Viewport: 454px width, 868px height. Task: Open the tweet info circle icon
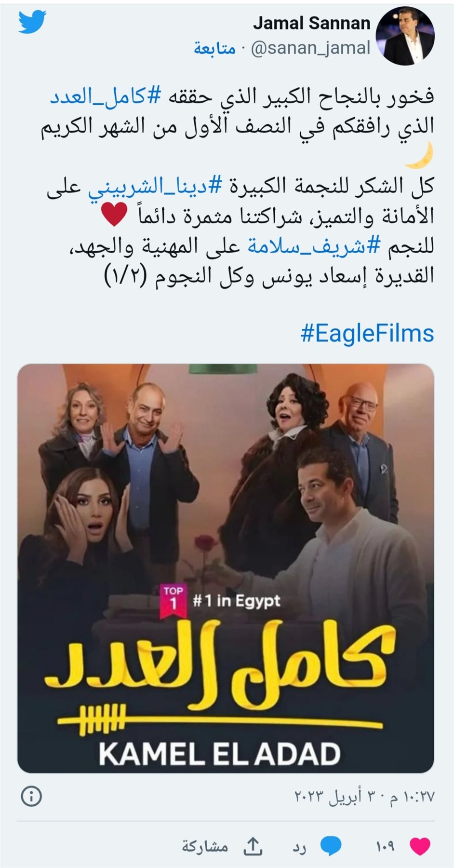point(32,796)
